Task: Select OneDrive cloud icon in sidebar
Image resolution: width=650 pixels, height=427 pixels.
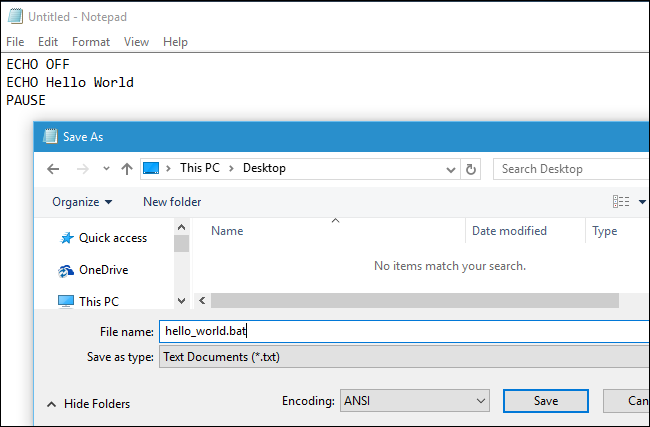Action: click(67, 270)
